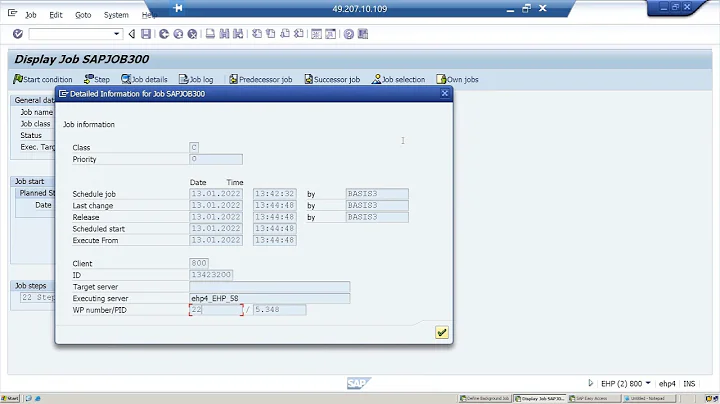Click the Schedule job date field
The width and height of the screenshot is (720, 404).
pos(216,194)
